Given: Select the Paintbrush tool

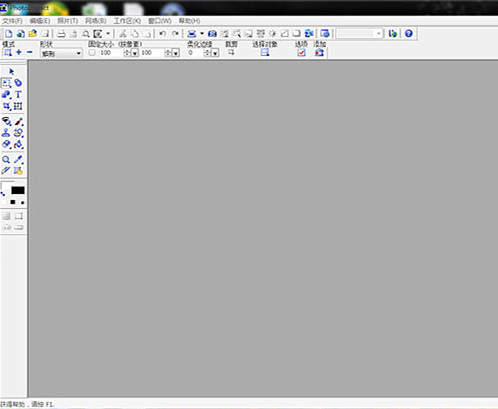Looking at the screenshot, I should tap(18, 121).
